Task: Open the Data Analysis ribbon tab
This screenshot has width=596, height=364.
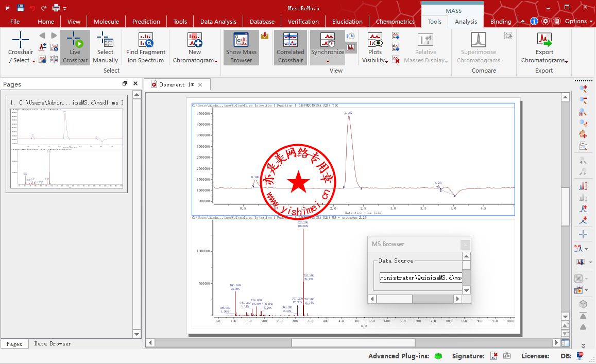Action: (x=218, y=22)
